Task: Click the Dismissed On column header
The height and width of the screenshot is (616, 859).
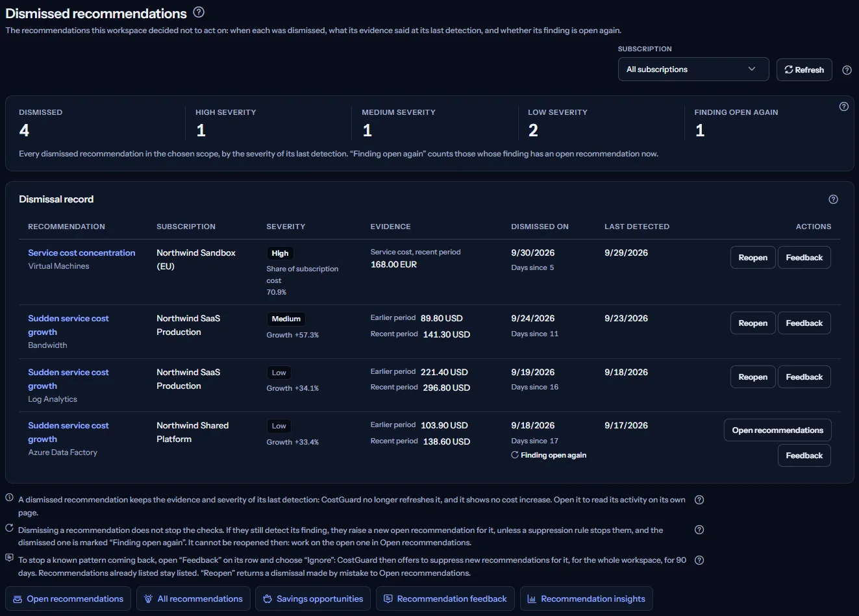Action: (x=540, y=227)
